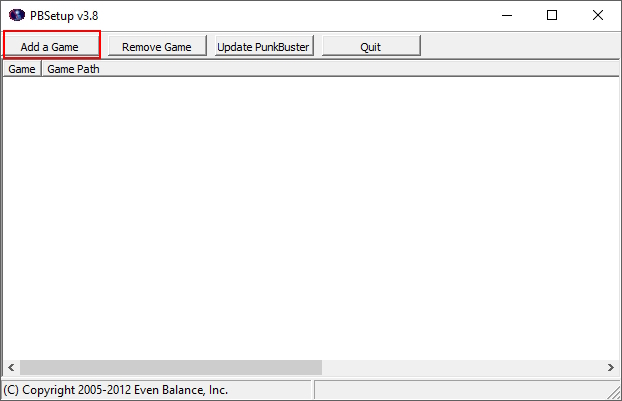622x401 pixels.
Task: Close the PBSetup window
Action: (598, 15)
